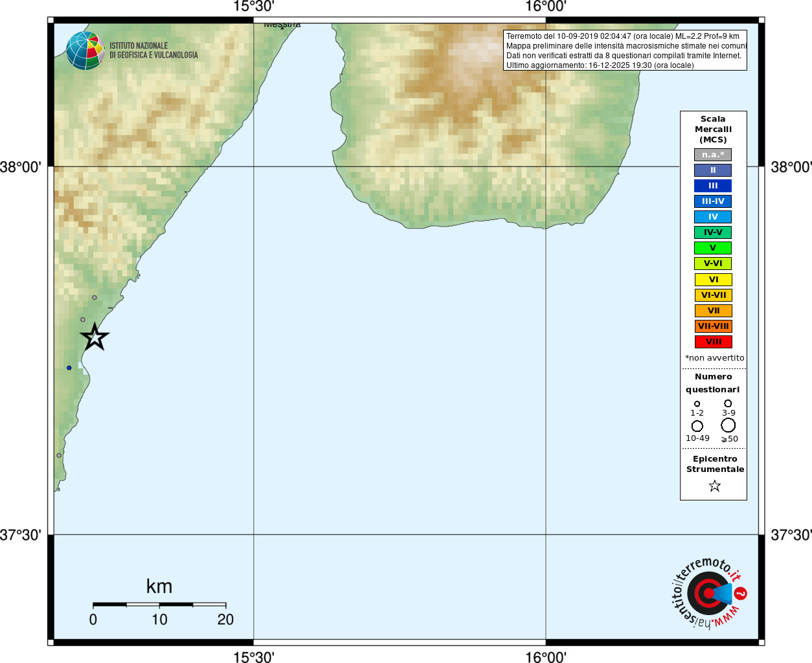Click the '20' scale bar value

(x=225, y=620)
